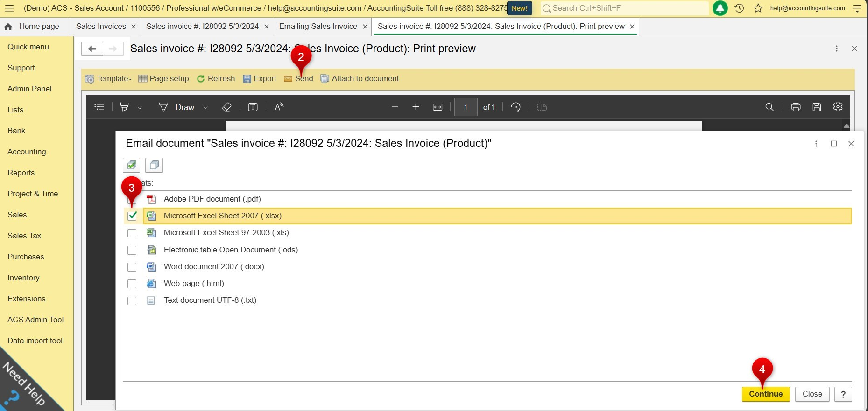Open Data import tool in sidebar
The image size is (868, 411).
tap(35, 341)
